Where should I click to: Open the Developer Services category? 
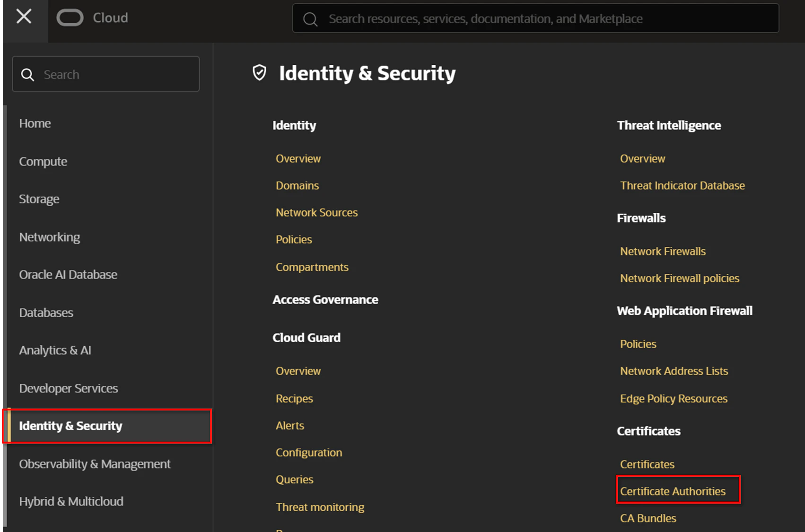coord(69,388)
